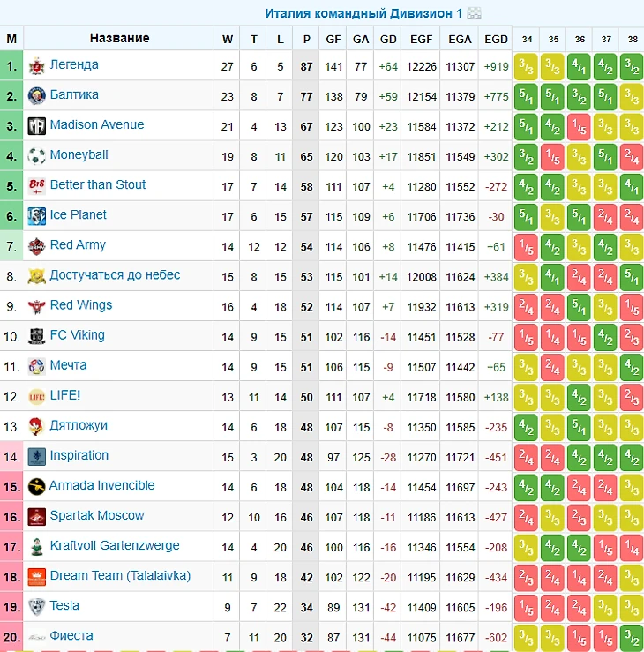Click the Балтика team crest icon
This screenshot has width=644, height=652.
pos(36,96)
